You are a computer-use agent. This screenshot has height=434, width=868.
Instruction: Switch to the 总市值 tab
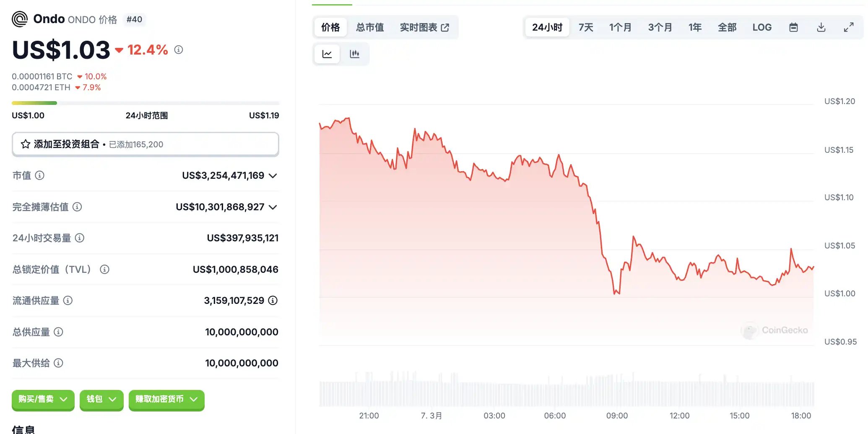click(370, 27)
